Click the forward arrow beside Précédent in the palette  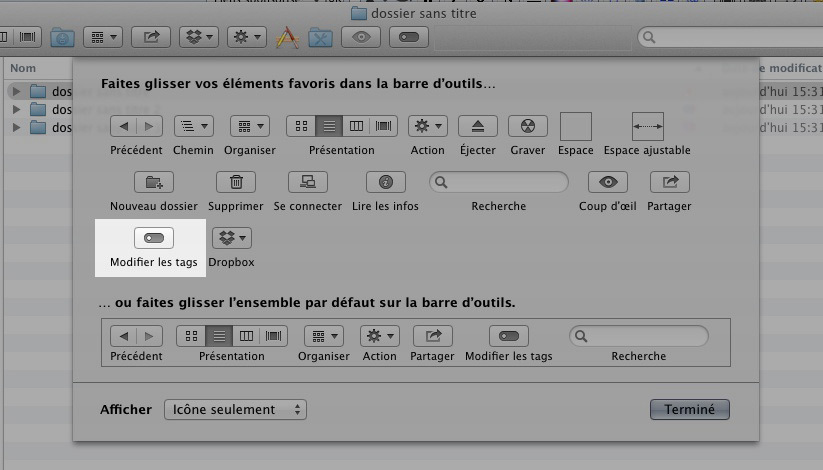(x=149, y=126)
